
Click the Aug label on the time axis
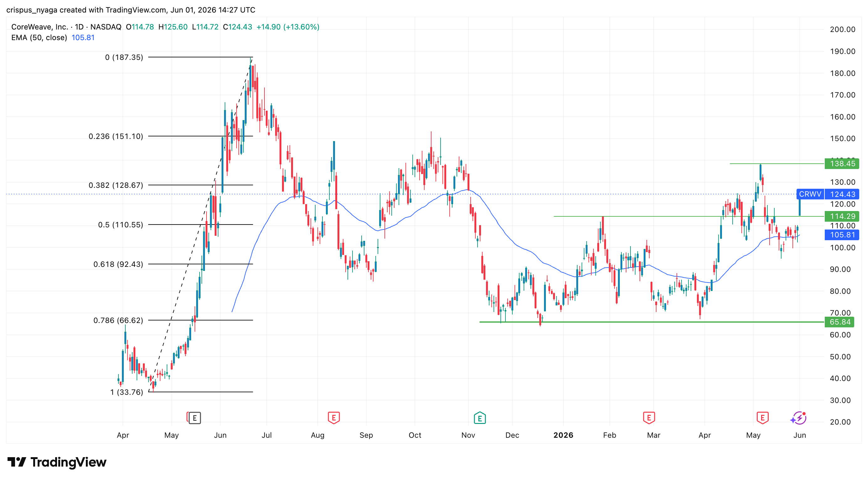point(317,435)
